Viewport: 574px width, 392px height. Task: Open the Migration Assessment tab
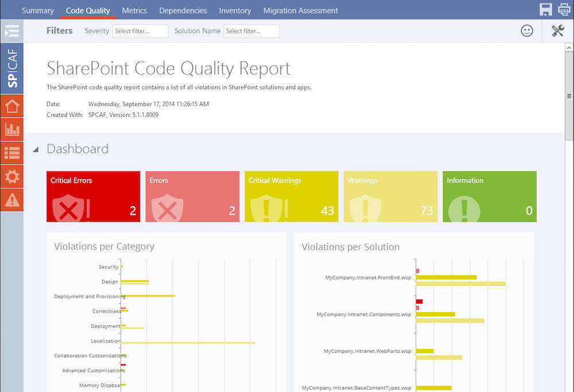(x=300, y=10)
